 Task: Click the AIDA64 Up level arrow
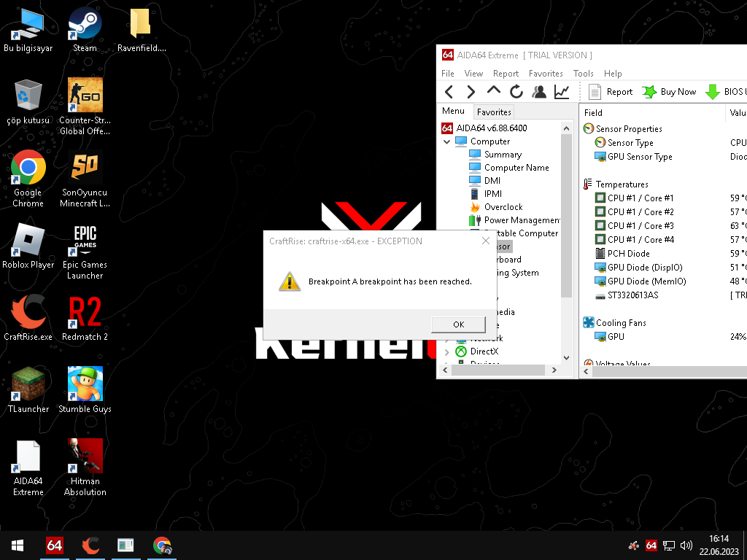494,90
